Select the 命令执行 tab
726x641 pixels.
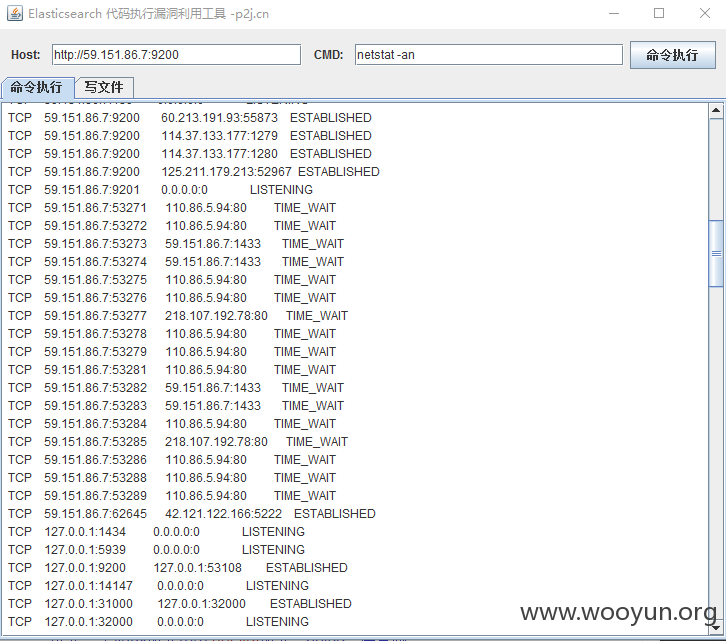click(x=38, y=88)
